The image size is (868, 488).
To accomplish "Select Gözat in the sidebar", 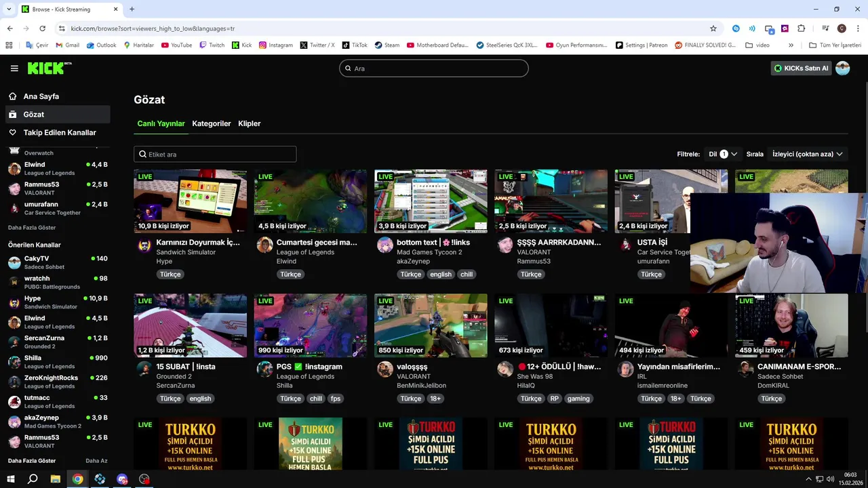I will (x=58, y=115).
